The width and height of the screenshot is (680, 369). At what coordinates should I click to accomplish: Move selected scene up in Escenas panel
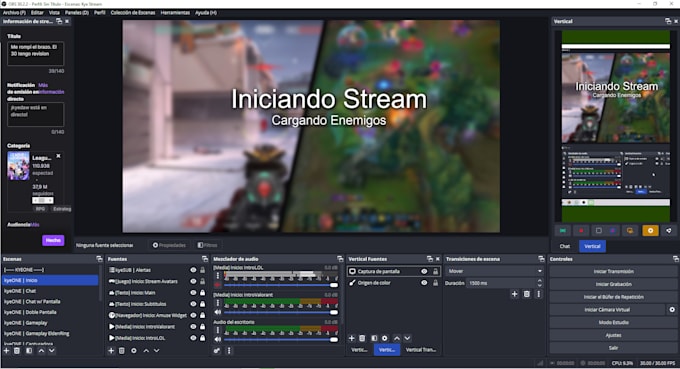click(41, 351)
